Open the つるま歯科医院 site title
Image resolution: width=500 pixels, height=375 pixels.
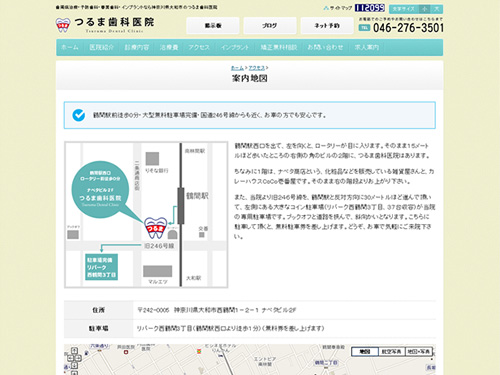(x=114, y=22)
